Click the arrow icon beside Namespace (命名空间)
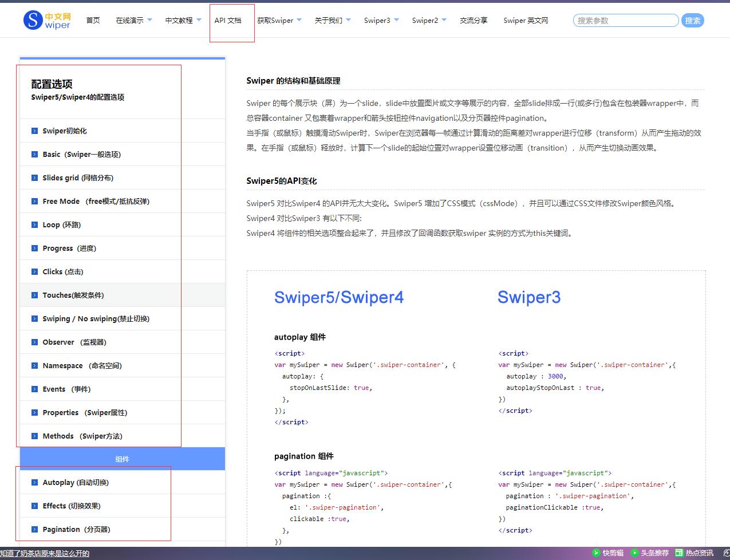The width and height of the screenshot is (730, 560). pyautogui.click(x=35, y=366)
